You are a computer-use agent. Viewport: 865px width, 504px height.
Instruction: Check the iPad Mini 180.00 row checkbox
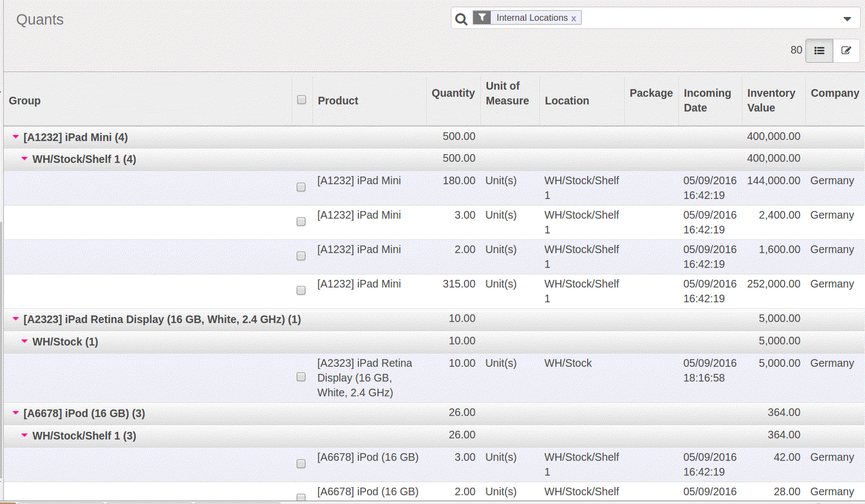(301, 187)
